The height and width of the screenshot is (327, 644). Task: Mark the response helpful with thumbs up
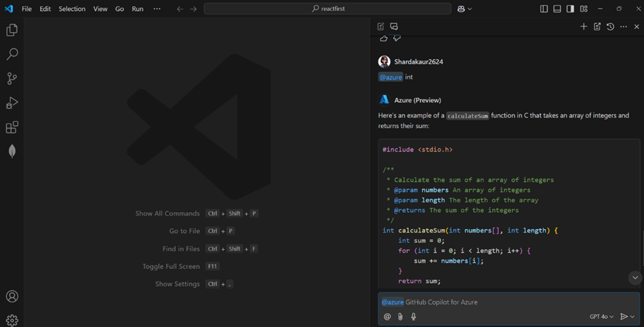click(x=384, y=38)
